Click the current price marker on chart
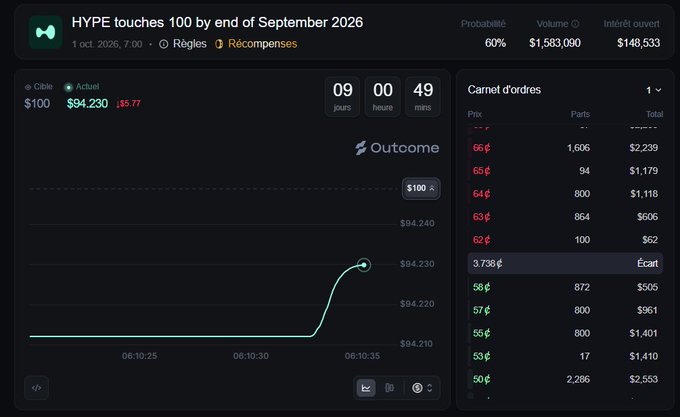 coord(364,265)
